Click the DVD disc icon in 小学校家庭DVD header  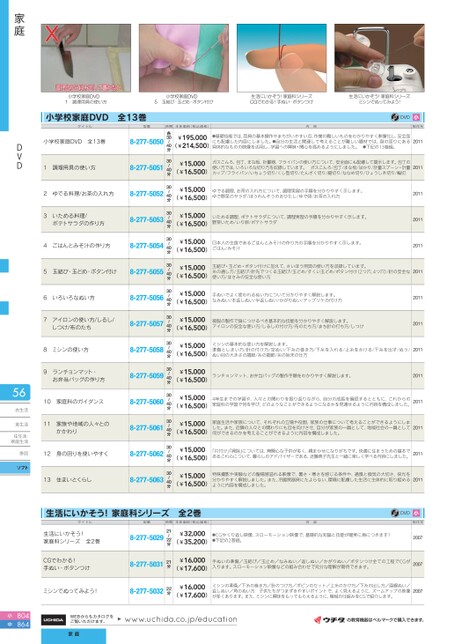(x=395, y=117)
